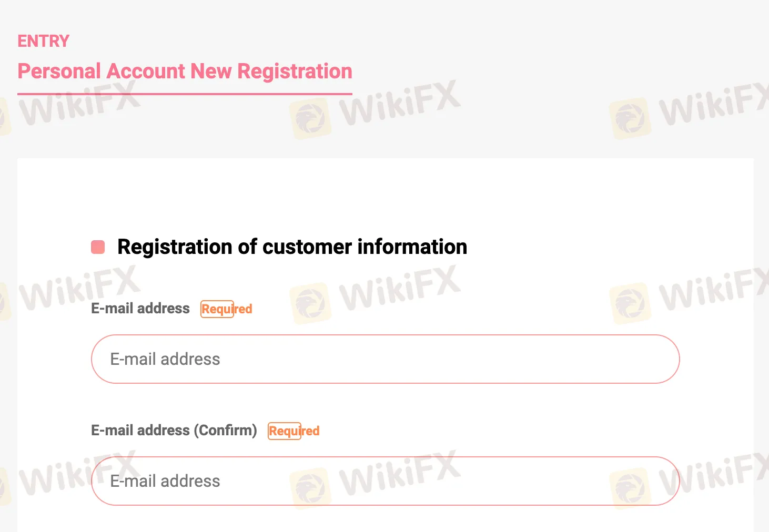Click the ENTRY label
The image size is (769, 532).
point(44,41)
